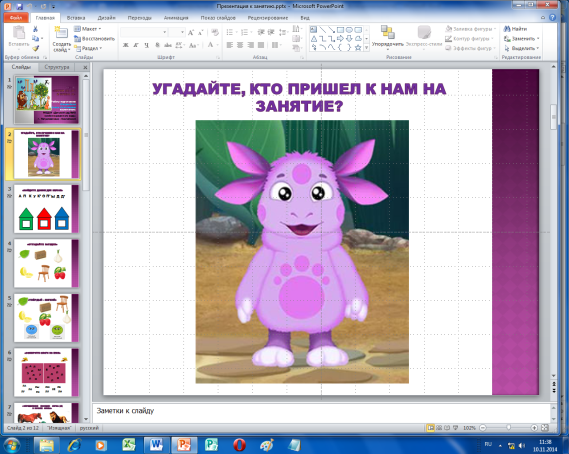This screenshot has height=454, width=569.
Task: Toggle strikethrough (abc) formatting
Action: pos(168,45)
